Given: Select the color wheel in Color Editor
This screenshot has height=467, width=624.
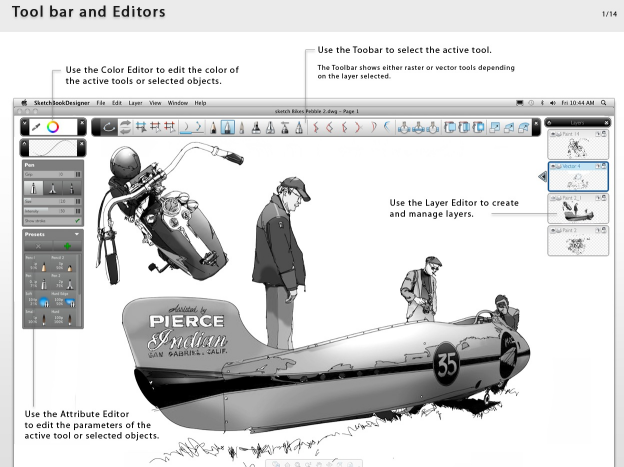Looking at the screenshot, I should pos(53,127).
